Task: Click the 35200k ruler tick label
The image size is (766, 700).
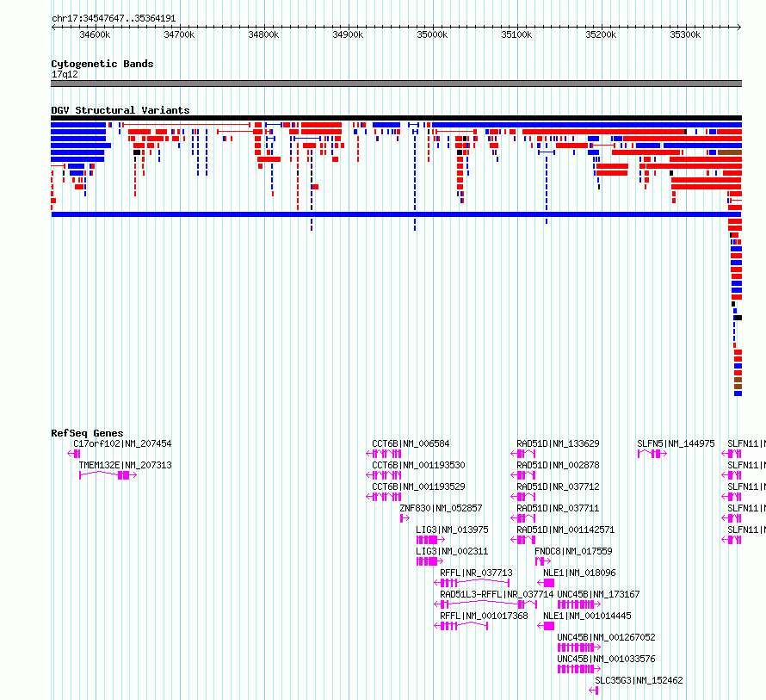Action: [601, 34]
